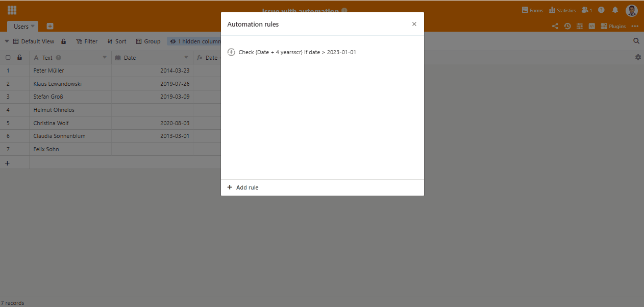Close the Automation rules dialog
The width and height of the screenshot is (644, 307).
(414, 24)
